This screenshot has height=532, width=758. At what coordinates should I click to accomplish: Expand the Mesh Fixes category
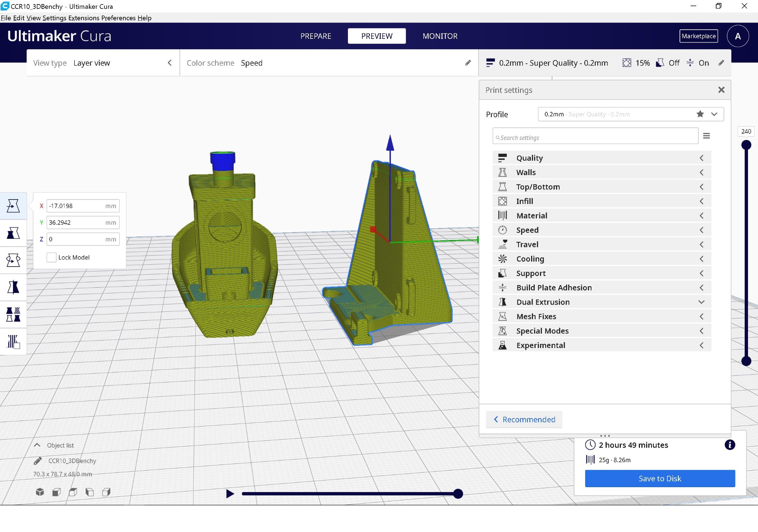(601, 317)
